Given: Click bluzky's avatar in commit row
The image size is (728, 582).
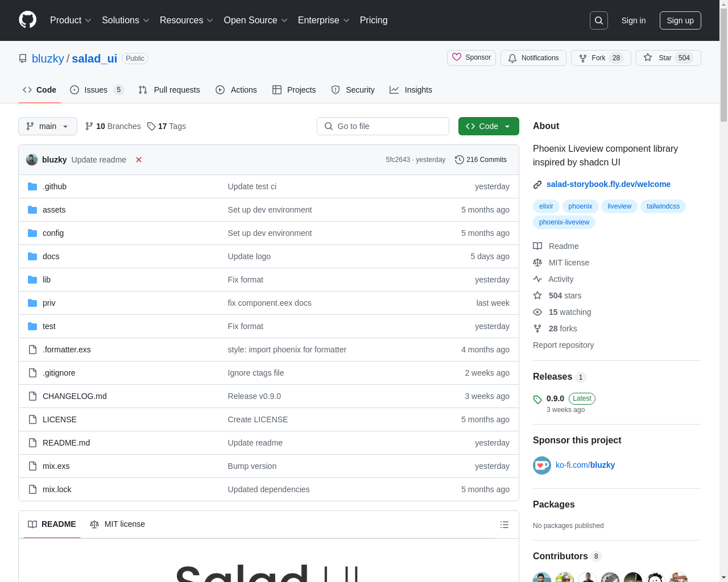Looking at the screenshot, I should click(32, 160).
